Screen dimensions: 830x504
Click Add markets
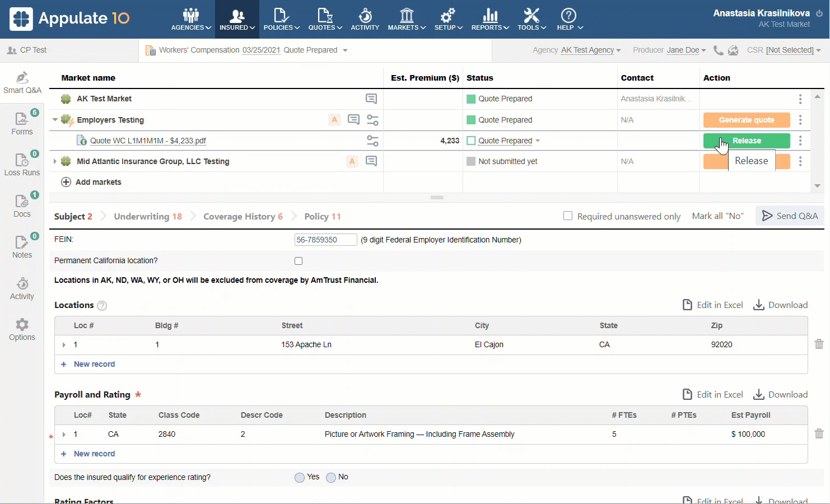[91, 182]
